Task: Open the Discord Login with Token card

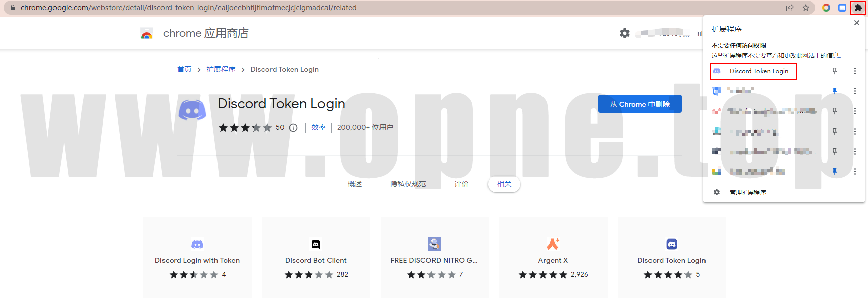Action: point(197,258)
